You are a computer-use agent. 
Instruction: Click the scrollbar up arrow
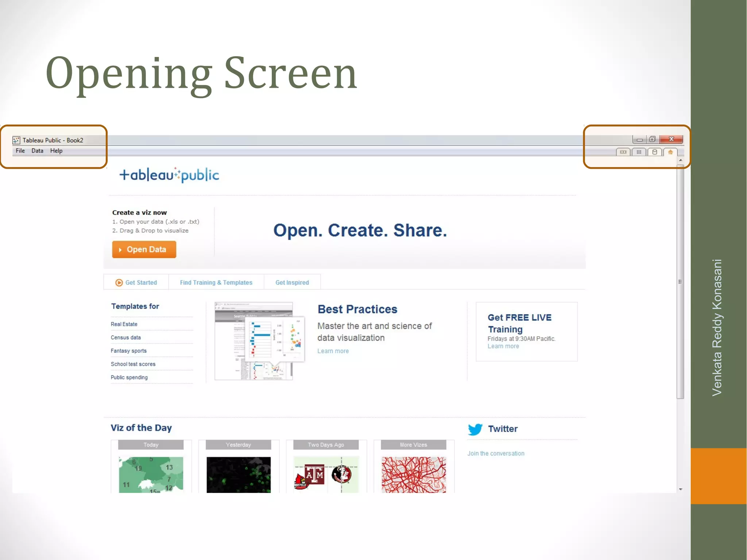680,161
